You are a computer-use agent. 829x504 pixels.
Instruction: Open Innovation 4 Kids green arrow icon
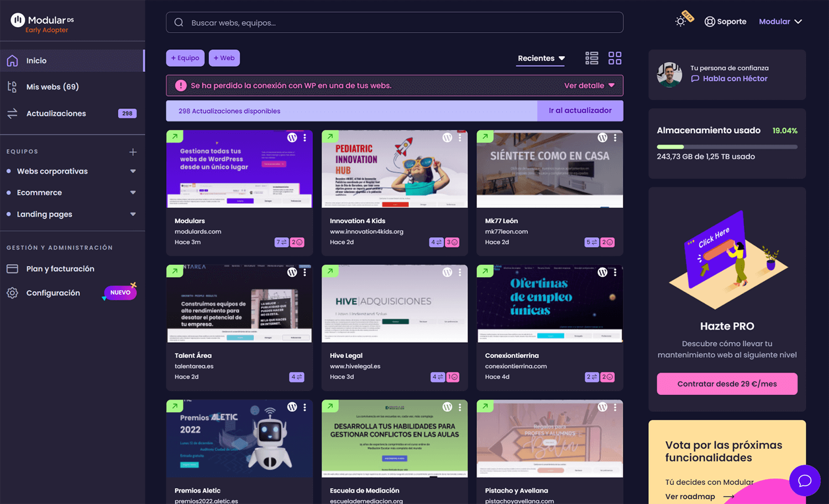coord(330,136)
